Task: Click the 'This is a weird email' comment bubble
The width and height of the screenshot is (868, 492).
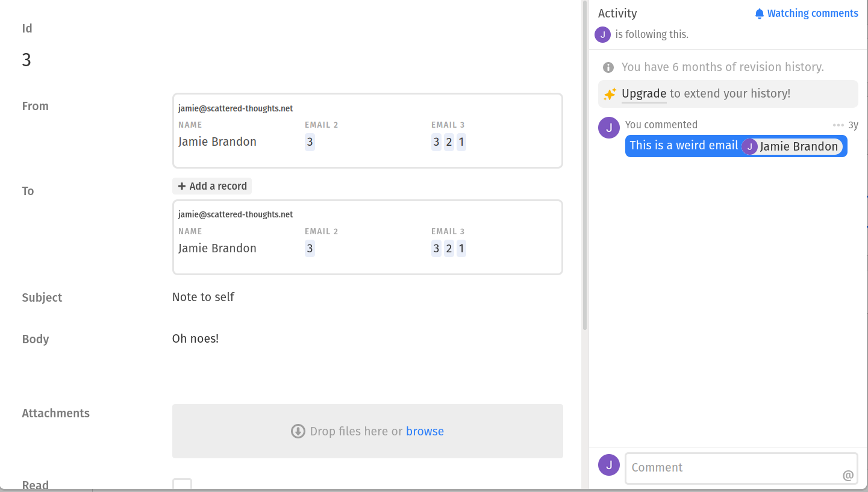Action: pos(736,146)
